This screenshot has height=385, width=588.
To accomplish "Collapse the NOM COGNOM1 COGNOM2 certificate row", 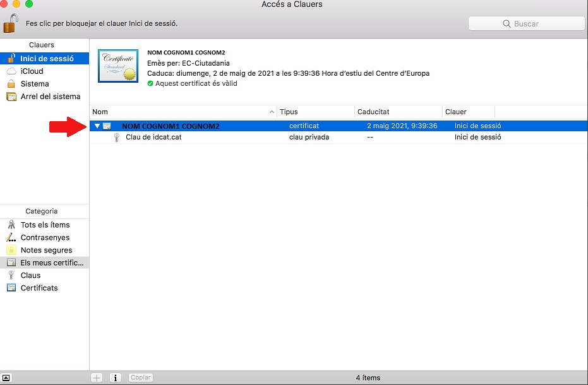I will pyautogui.click(x=97, y=126).
